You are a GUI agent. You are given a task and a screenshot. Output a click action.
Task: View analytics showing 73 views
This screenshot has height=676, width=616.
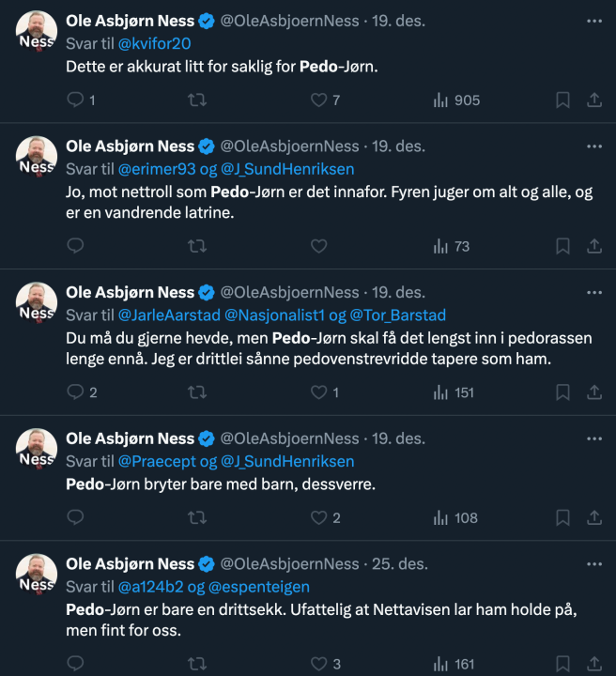point(452,247)
